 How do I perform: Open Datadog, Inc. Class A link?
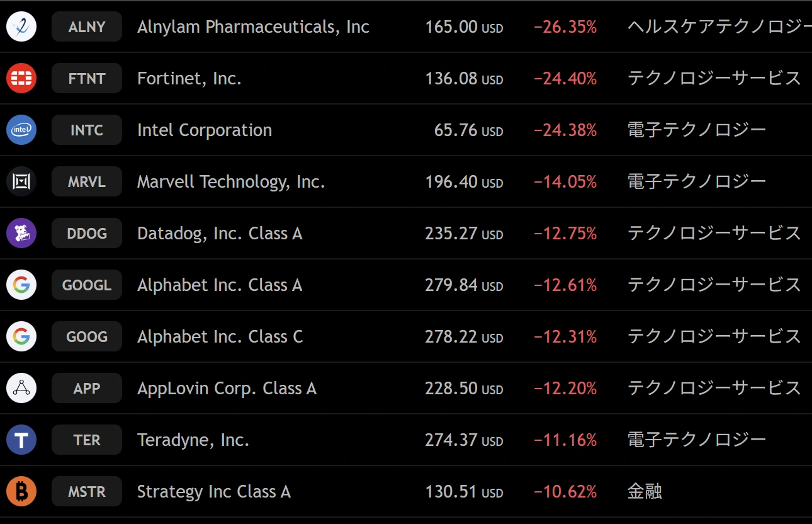coord(220,234)
